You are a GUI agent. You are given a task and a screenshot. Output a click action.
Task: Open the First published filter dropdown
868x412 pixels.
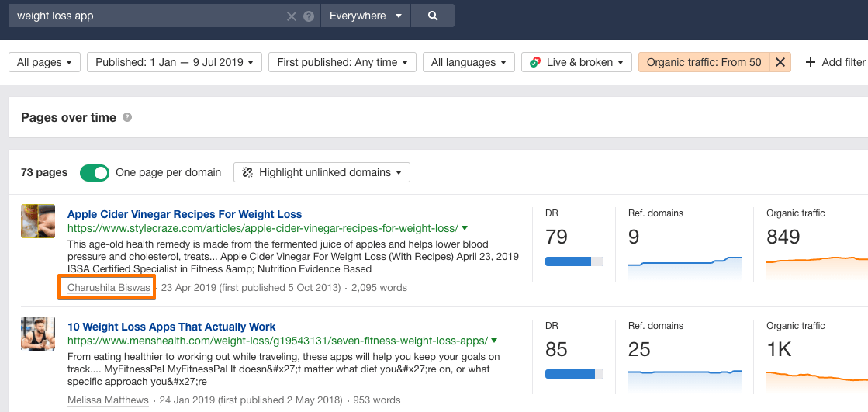[x=342, y=62]
